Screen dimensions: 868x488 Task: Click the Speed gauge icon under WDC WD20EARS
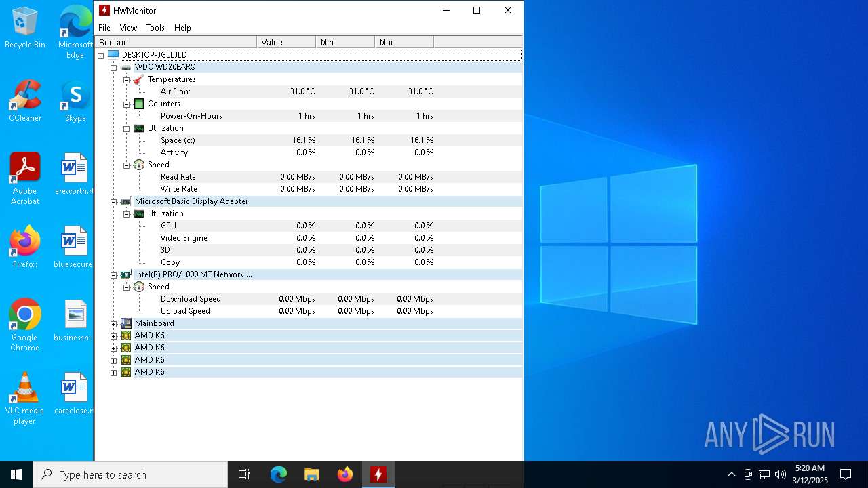[139, 165]
